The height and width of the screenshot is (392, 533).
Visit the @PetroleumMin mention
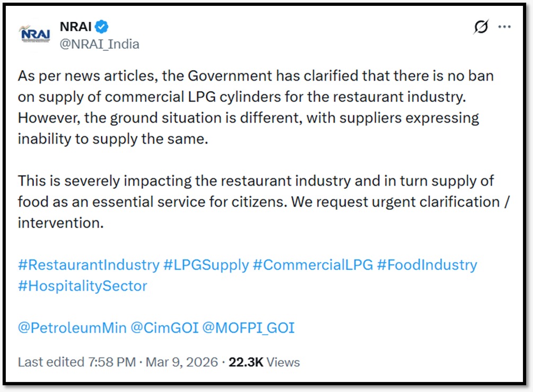click(x=72, y=328)
